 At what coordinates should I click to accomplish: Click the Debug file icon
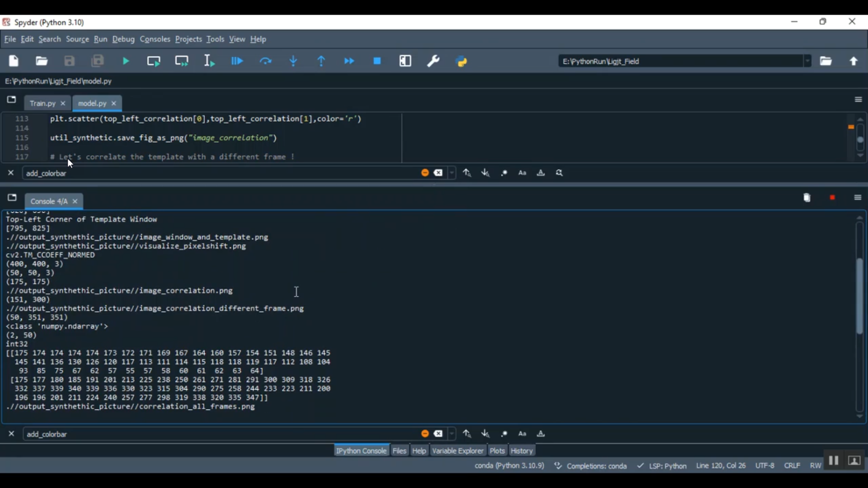(x=238, y=61)
